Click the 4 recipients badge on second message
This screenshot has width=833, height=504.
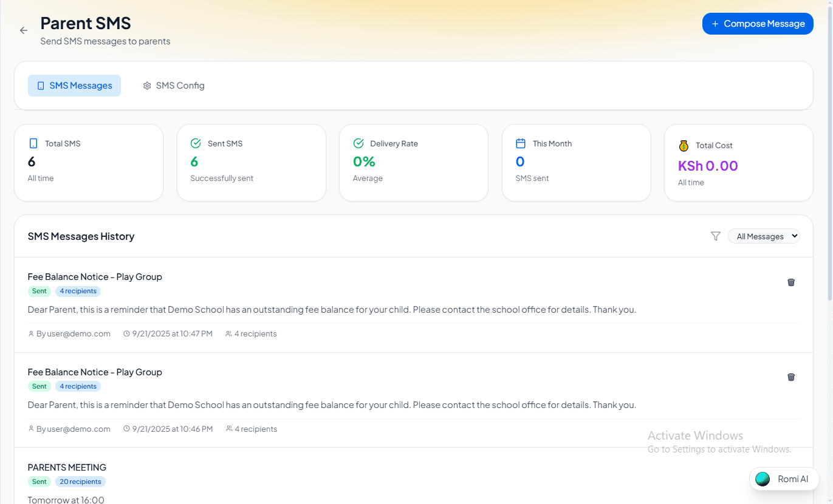coord(78,386)
